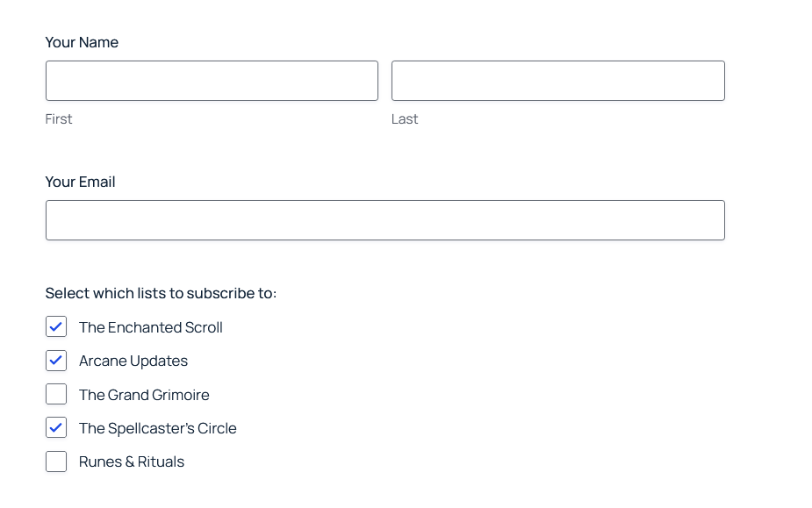
Task: Click the blue checkmark beside The Enchanted Scroll
Action: pos(56,326)
